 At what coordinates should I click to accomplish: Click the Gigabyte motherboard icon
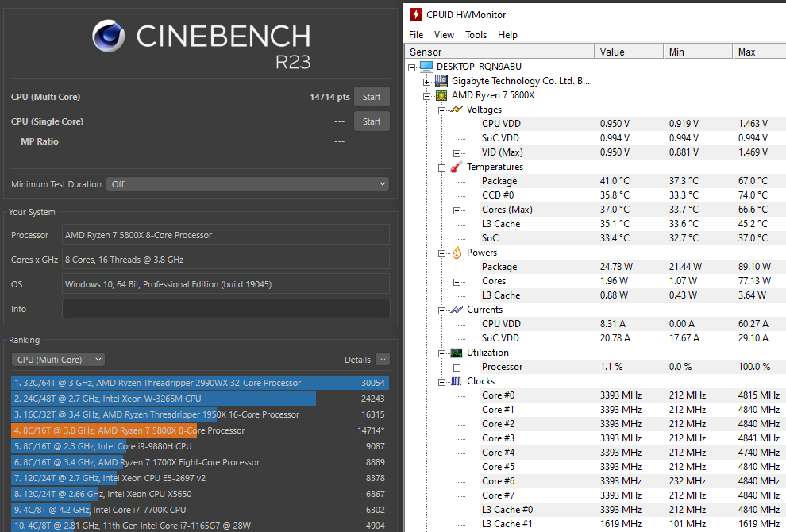pyautogui.click(x=441, y=81)
